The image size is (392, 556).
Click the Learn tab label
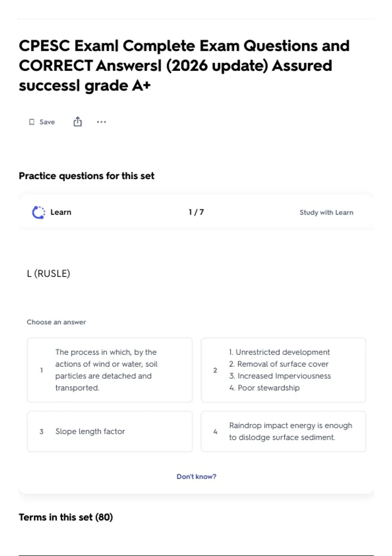61,212
